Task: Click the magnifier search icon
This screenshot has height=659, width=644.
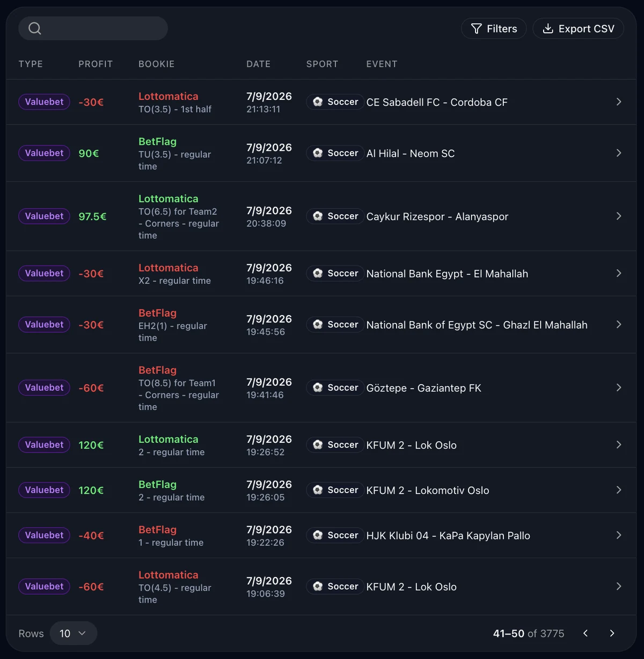Action: point(35,28)
